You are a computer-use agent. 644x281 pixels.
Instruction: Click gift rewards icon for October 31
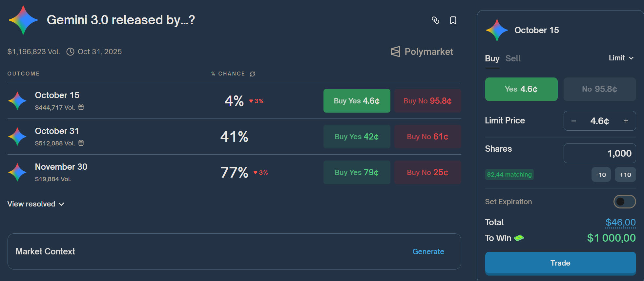coord(81,143)
